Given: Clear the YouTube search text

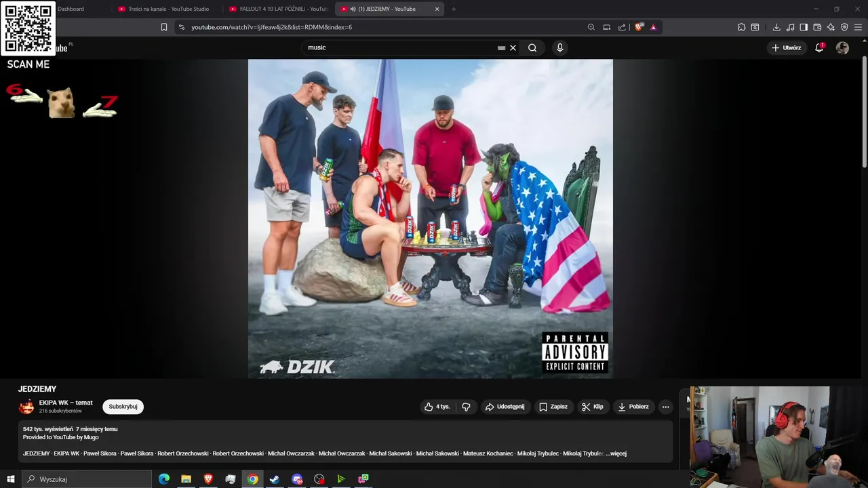Looking at the screenshot, I should 513,47.
